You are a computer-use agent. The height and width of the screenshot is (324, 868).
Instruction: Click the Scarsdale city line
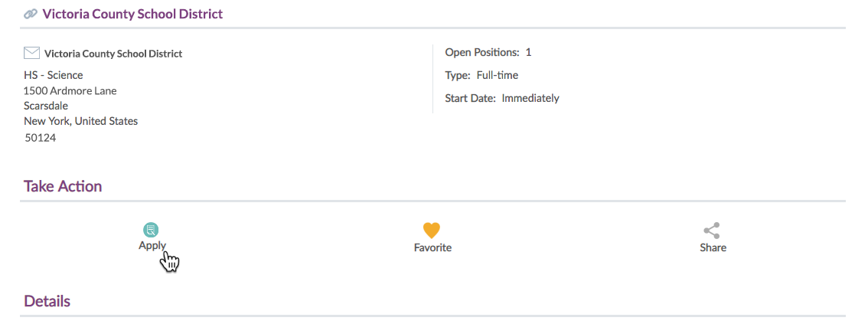(46, 106)
